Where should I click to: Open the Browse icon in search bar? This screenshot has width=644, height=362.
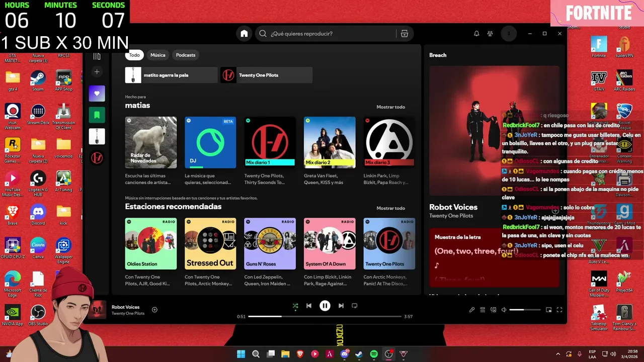click(x=404, y=34)
